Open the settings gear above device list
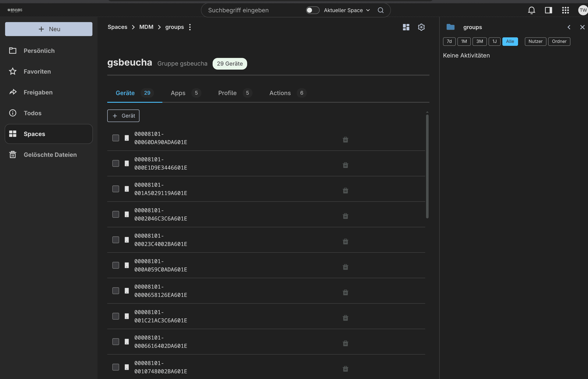The height and width of the screenshot is (379, 588). [x=421, y=27]
